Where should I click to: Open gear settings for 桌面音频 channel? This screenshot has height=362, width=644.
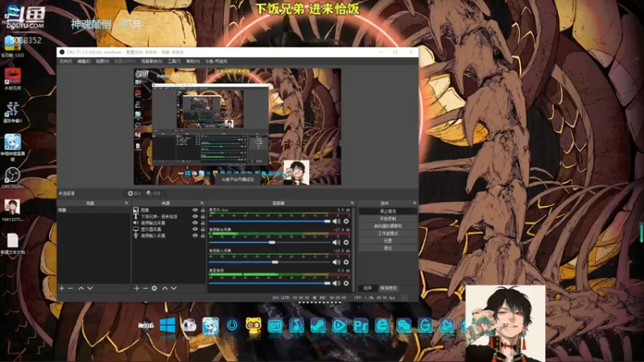[x=346, y=283]
